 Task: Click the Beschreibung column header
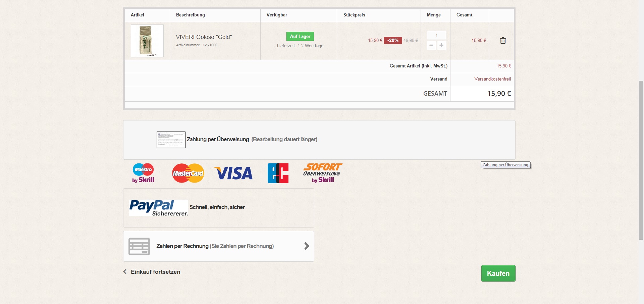tap(190, 15)
